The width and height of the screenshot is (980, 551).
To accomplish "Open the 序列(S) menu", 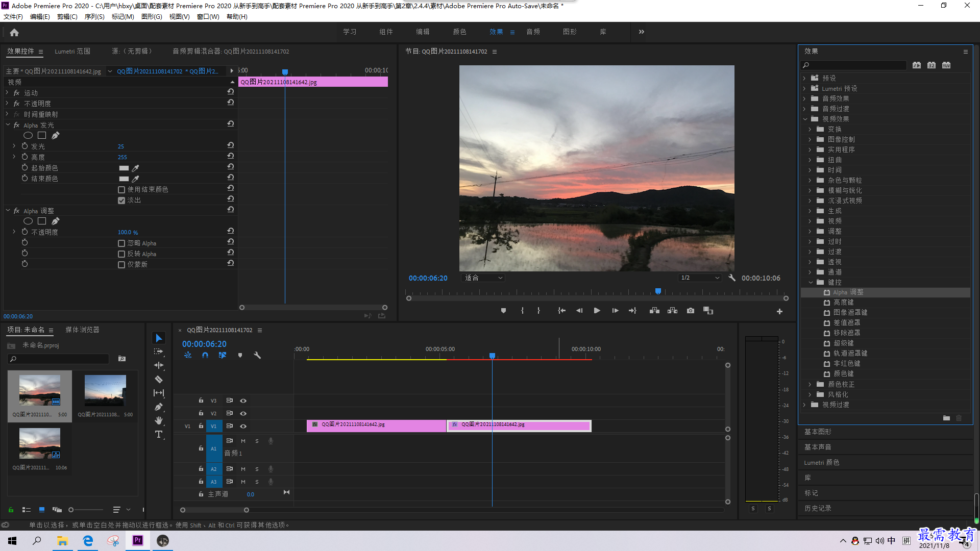I will (x=94, y=17).
